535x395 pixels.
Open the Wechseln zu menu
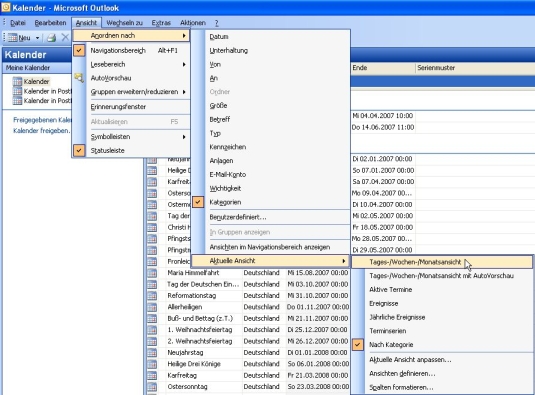click(125, 23)
